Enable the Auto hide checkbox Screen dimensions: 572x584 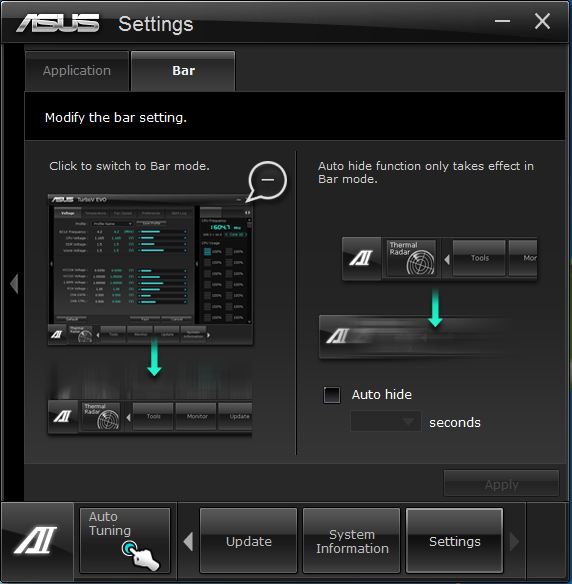(332, 395)
